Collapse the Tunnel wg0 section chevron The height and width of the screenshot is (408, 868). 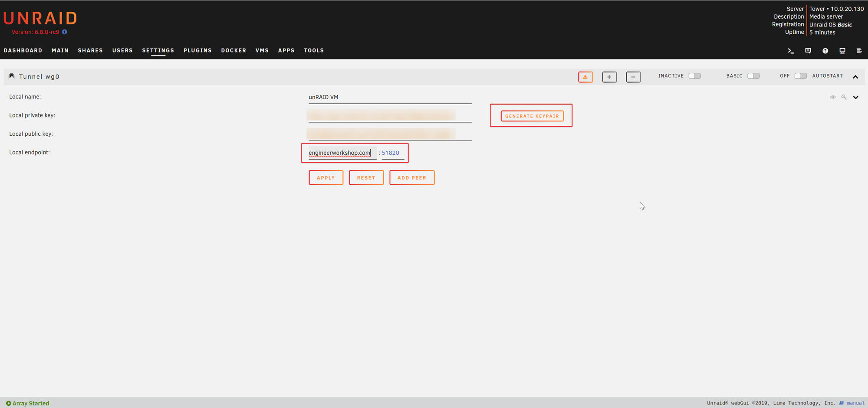click(x=855, y=77)
